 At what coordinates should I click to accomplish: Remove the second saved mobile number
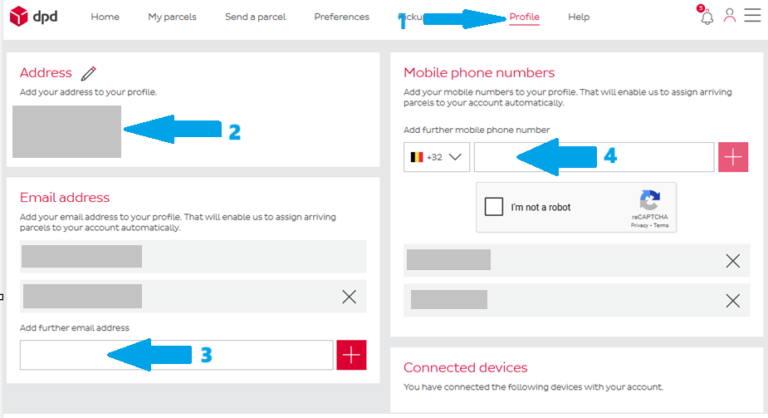point(733,300)
